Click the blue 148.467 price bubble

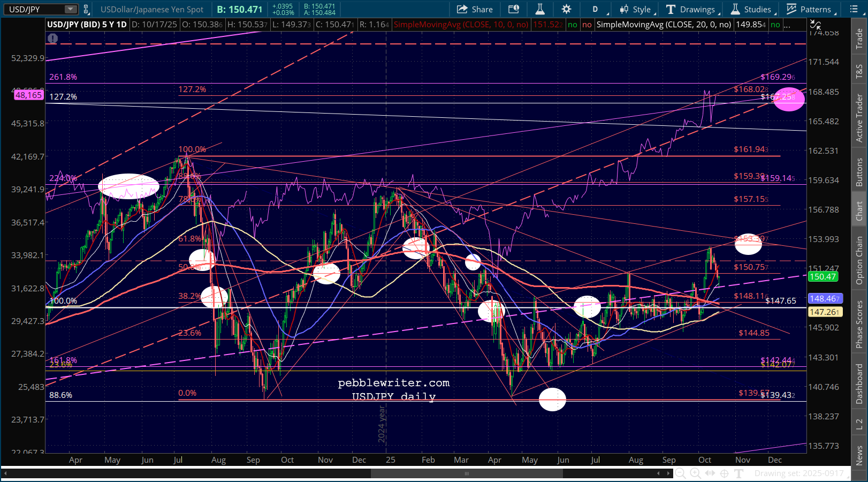click(825, 299)
